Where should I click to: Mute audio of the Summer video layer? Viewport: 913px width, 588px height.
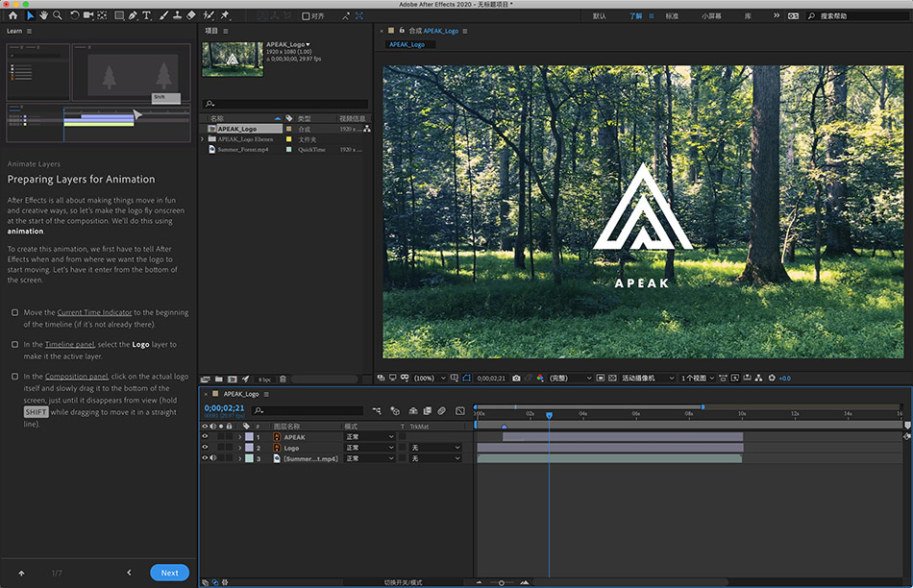(213, 458)
